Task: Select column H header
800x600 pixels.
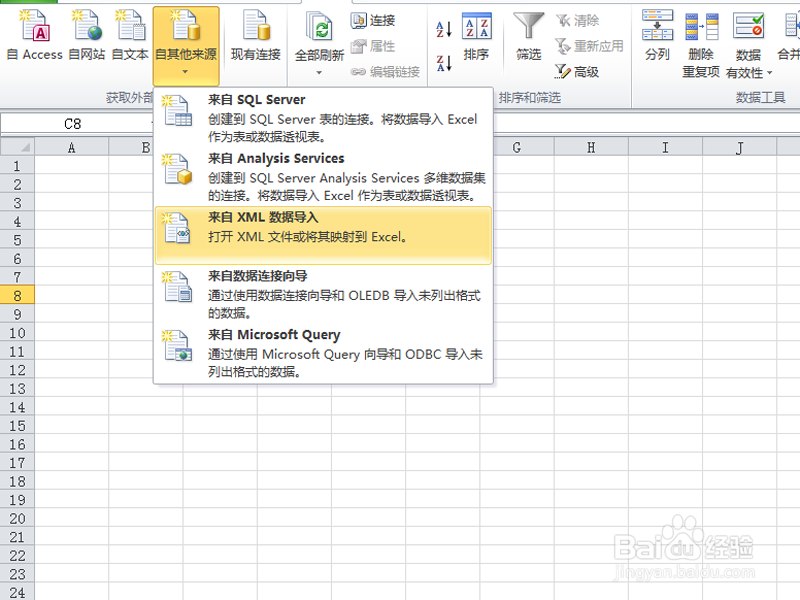Action: (591, 147)
